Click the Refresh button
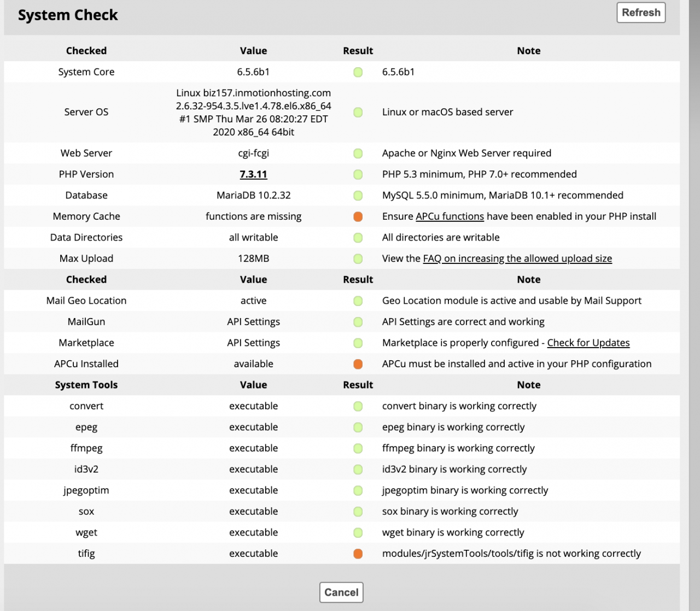Viewport: 700px width, 611px height. pos(640,13)
